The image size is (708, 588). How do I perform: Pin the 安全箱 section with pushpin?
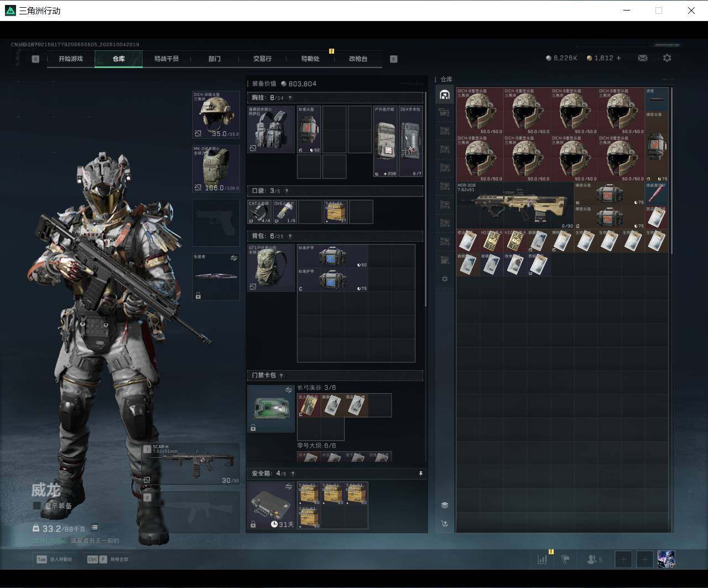coord(420,473)
